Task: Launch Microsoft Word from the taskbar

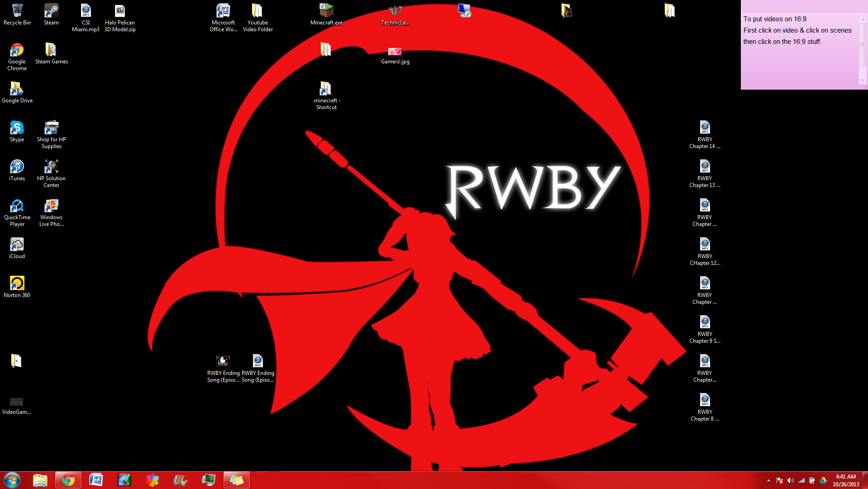Action: click(96, 480)
